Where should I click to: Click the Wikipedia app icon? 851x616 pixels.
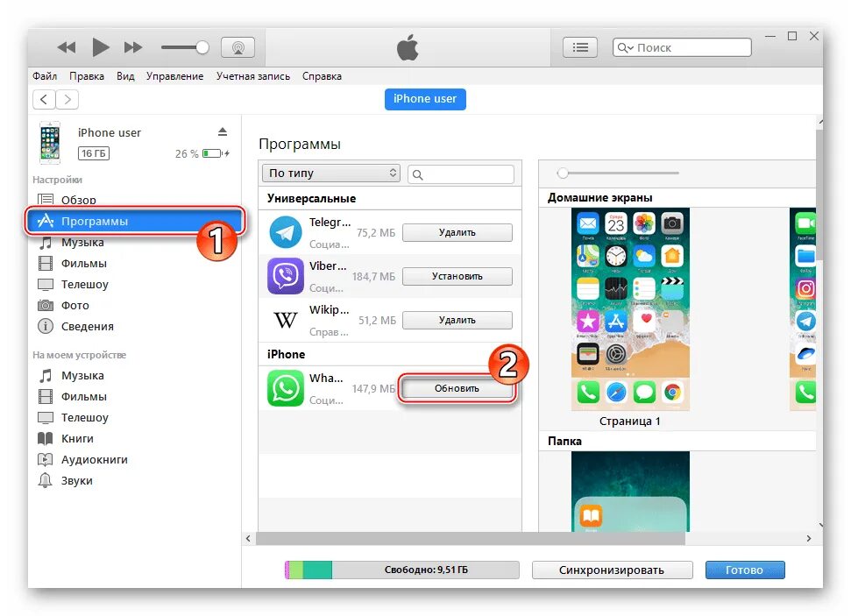286,320
